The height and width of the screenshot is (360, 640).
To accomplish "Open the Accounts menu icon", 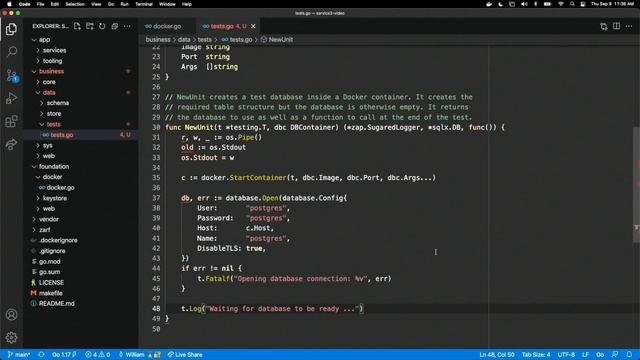I will tap(11, 315).
